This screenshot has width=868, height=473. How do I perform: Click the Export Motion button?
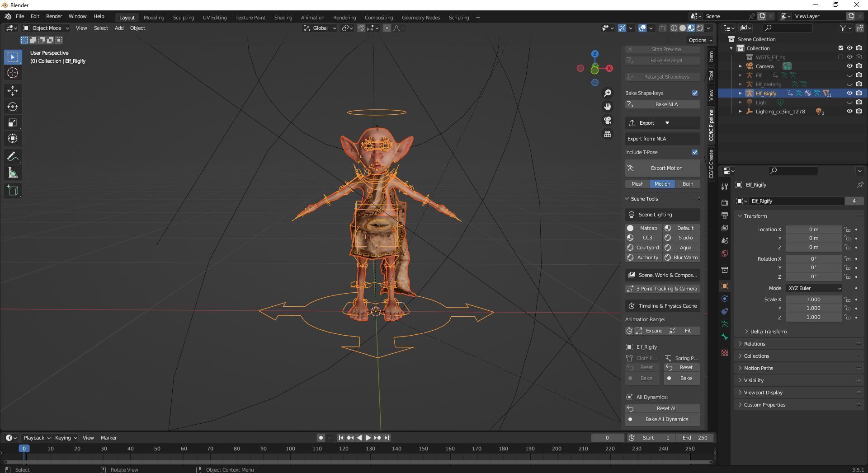tap(663, 168)
